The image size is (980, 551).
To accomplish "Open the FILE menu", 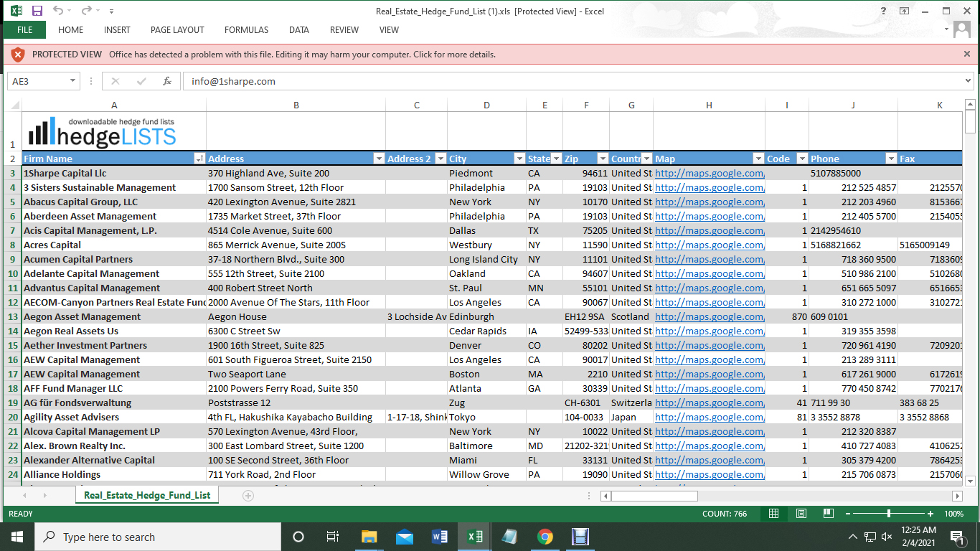I will [24, 30].
